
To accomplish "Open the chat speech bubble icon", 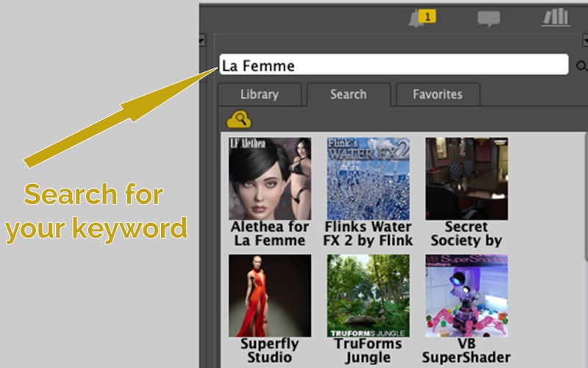I will click(489, 18).
